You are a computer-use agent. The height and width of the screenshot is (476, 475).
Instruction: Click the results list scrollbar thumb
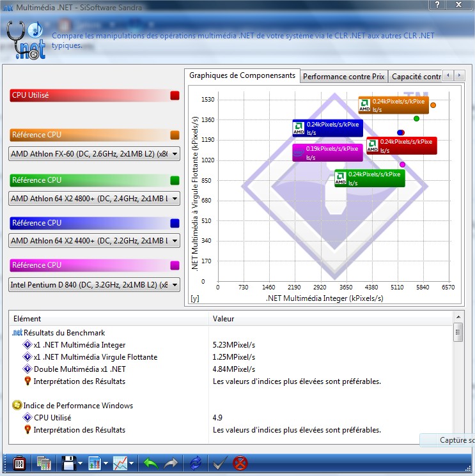point(458,332)
